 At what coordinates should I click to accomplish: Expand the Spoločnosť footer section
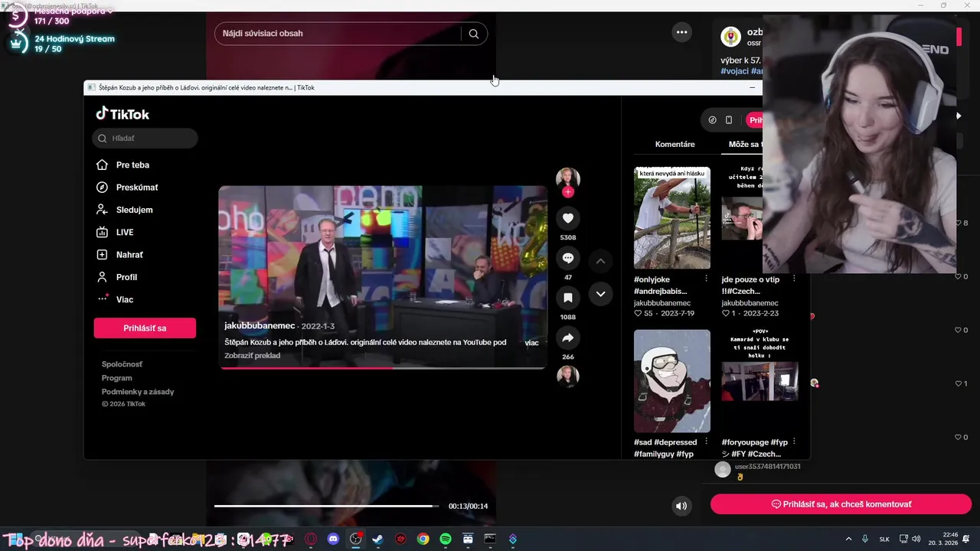[x=122, y=364]
